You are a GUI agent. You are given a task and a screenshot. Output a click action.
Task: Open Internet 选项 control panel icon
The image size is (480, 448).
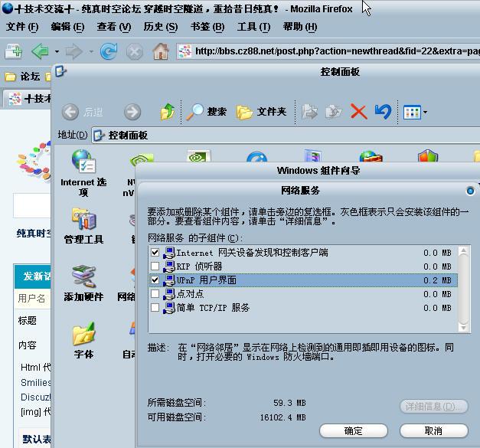pos(83,173)
